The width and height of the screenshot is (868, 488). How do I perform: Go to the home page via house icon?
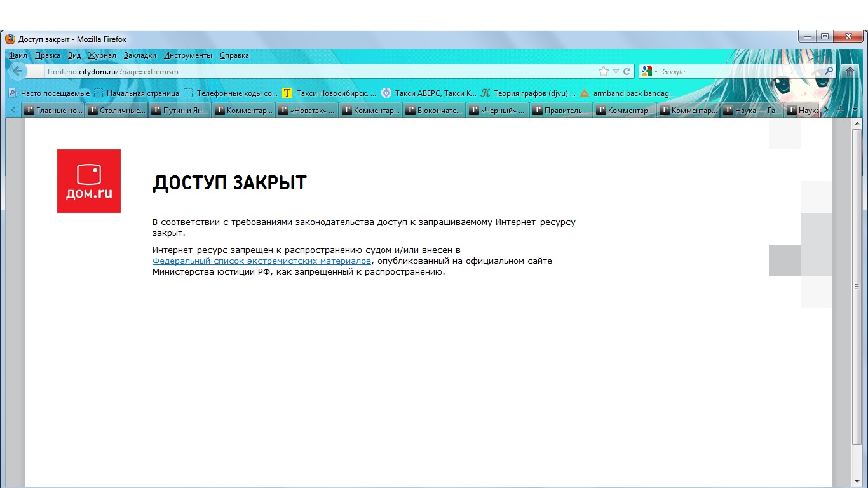pos(850,72)
